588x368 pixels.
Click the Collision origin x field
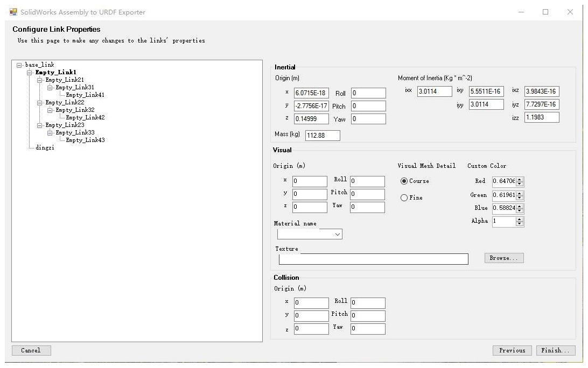[x=311, y=303]
